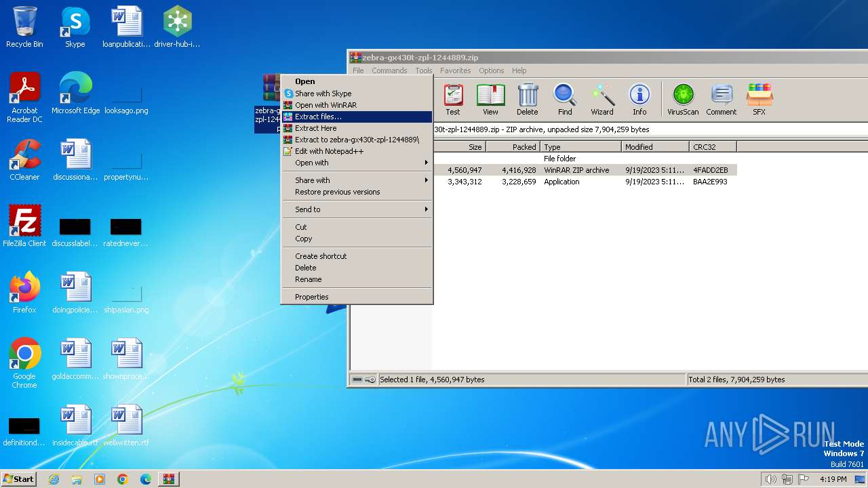The image size is (868, 488).
Task: Click Open at top of context menu
Action: [x=357, y=81]
